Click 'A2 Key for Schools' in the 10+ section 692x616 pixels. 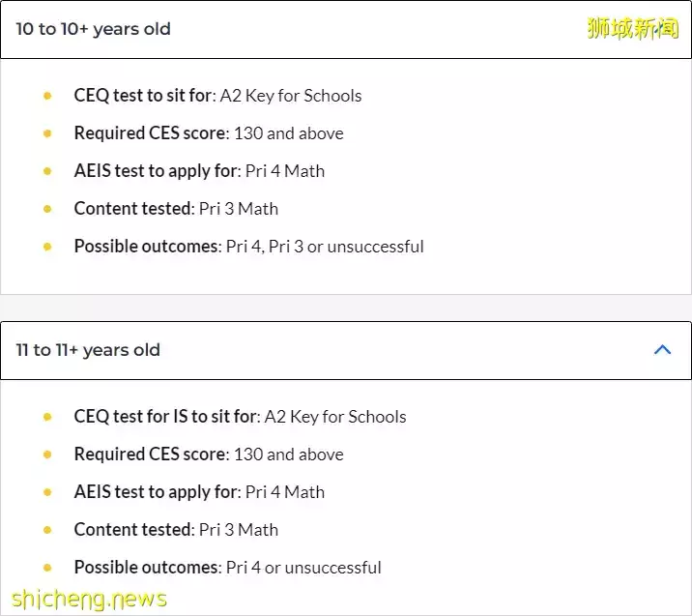click(291, 96)
